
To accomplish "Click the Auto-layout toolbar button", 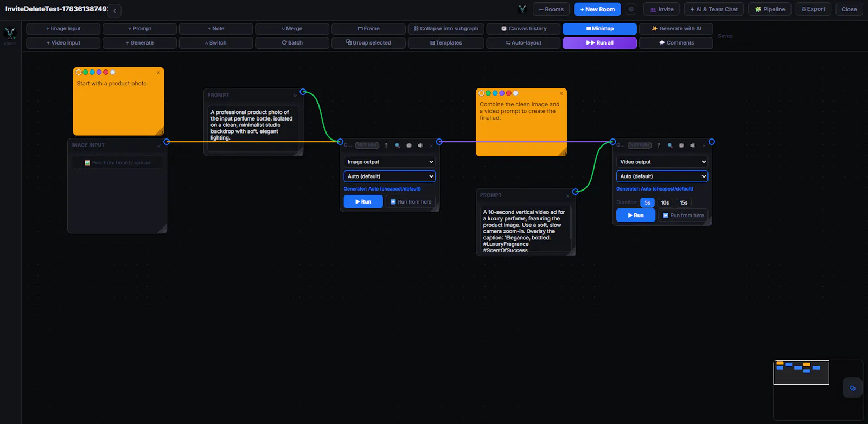I will (x=524, y=43).
